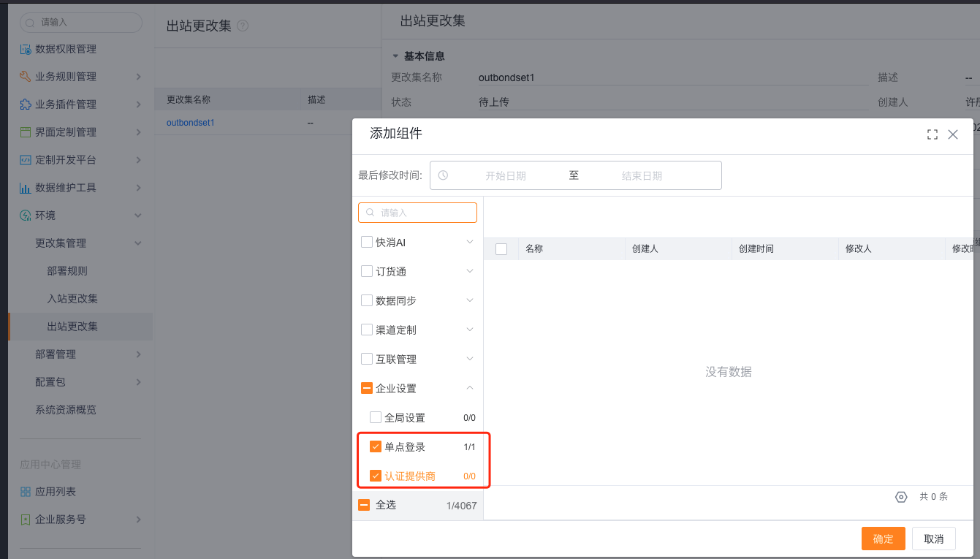
Task: Expand the 渠道定制 category
Action: (471, 329)
